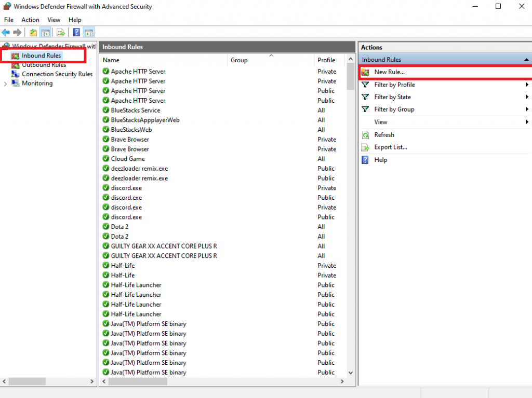Screen dimensions: 532x398
Task: Expand the Monitoring tree node
Action: [x=5, y=84]
